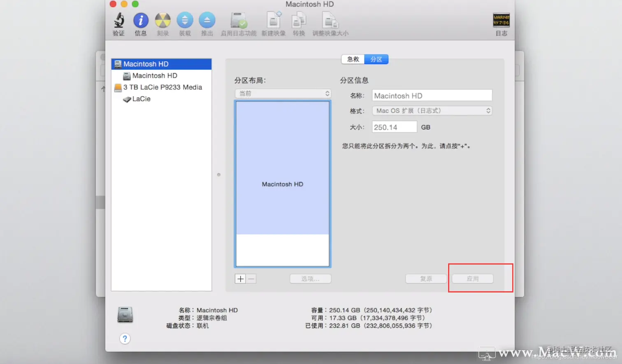
Task: Click the hard drive icon beside disk details
Action: click(125, 314)
